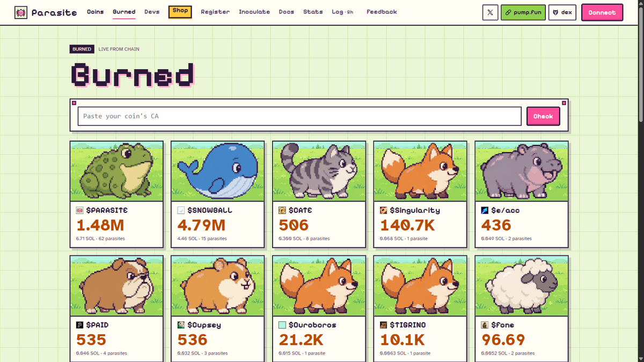Open the dex link button
The image size is (644, 362).
point(562,12)
